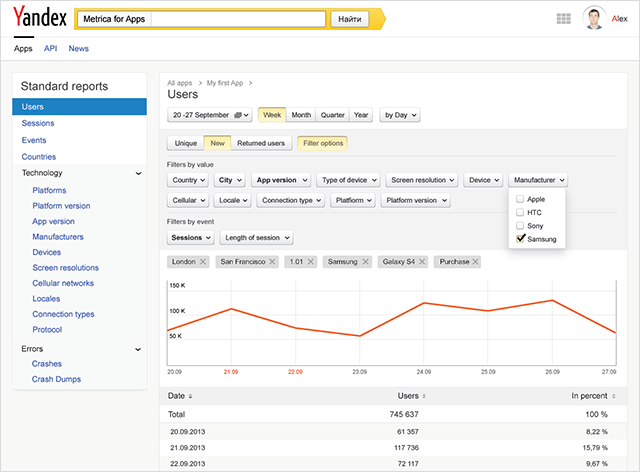This screenshot has width=640, height=472.
Task: Open the Crashes report link
Action: pyautogui.click(x=46, y=364)
